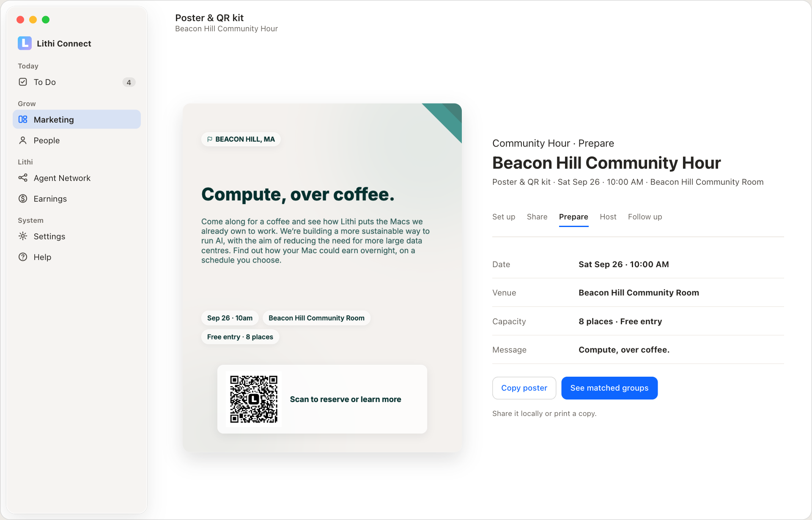Click the Marketing grid icon
Viewport: 812px width, 520px height.
(23, 120)
